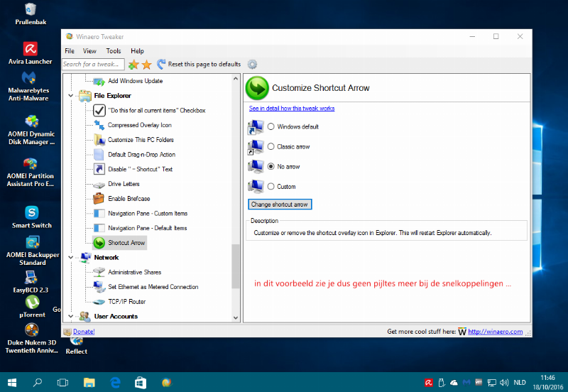Screen dimensions: 568x392
Task: Open the See in detail how this tweak works link
Action: [x=292, y=109]
